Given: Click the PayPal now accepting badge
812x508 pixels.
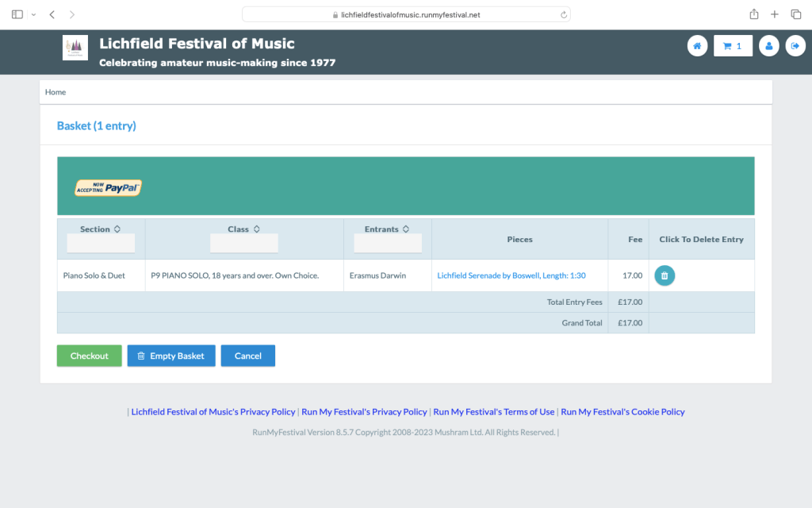Looking at the screenshot, I should click(x=108, y=187).
